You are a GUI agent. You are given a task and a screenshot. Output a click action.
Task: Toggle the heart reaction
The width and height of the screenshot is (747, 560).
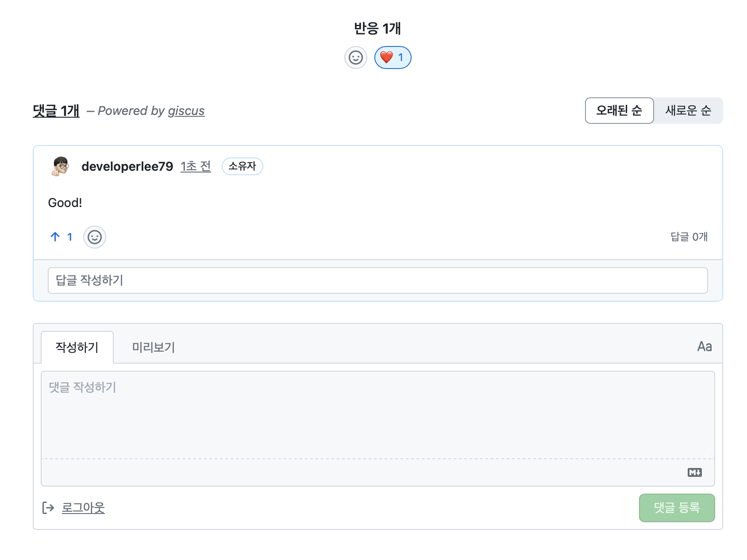click(392, 57)
